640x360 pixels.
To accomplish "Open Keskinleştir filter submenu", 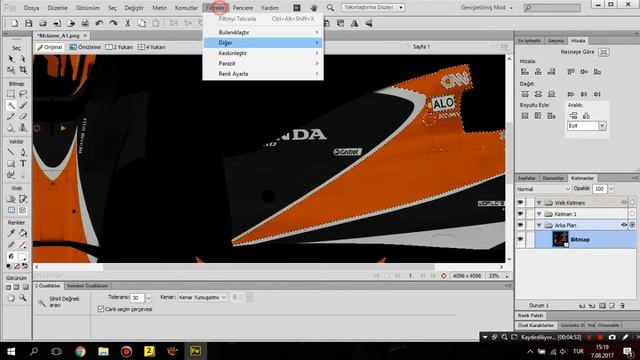I will [x=263, y=53].
